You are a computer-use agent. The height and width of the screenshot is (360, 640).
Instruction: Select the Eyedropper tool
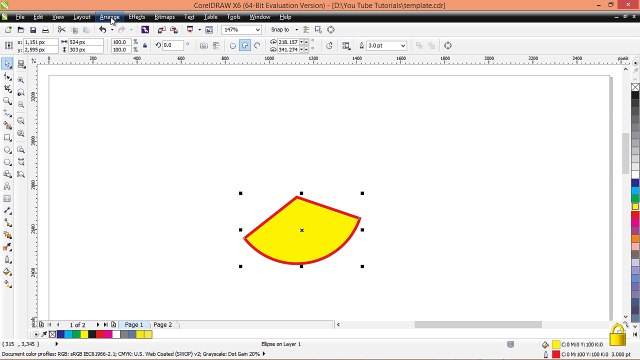[7, 247]
